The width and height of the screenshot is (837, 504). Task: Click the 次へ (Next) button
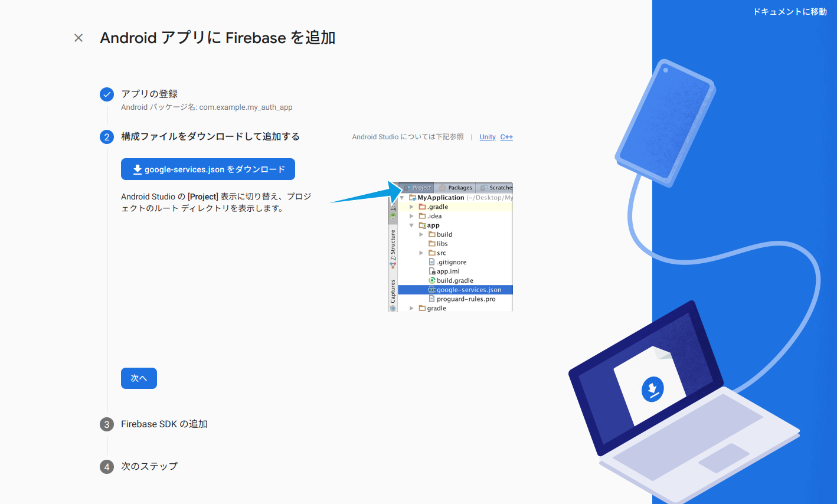(x=139, y=378)
